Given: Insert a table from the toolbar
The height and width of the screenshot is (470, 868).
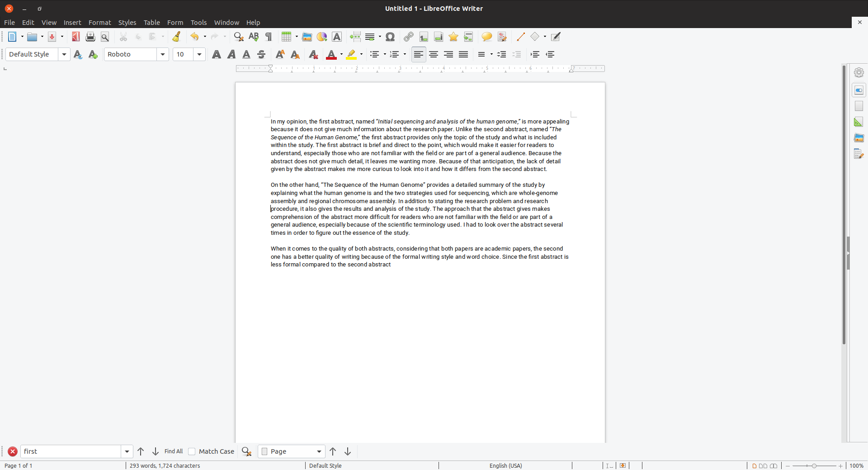Looking at the screenshot, I should coord(286,37).
